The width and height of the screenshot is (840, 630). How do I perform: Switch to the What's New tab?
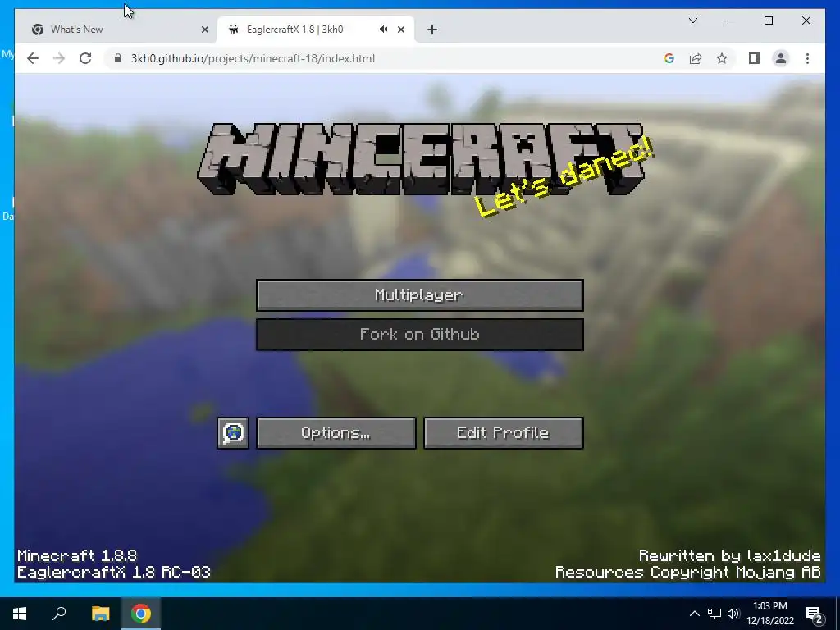click(116, 30)
